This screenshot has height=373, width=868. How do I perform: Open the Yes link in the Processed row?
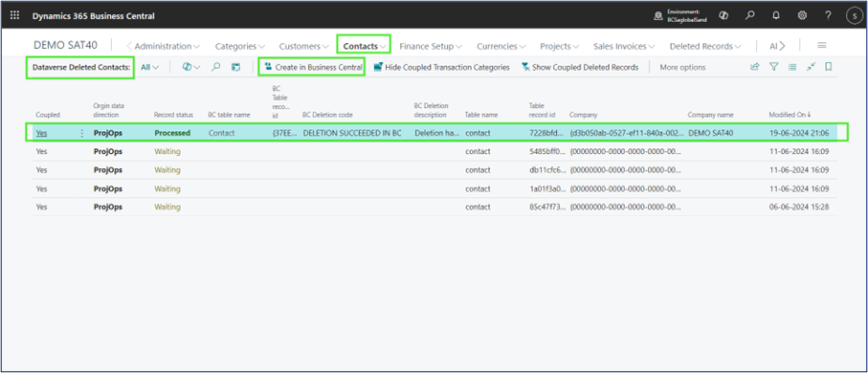click(41, 133)
